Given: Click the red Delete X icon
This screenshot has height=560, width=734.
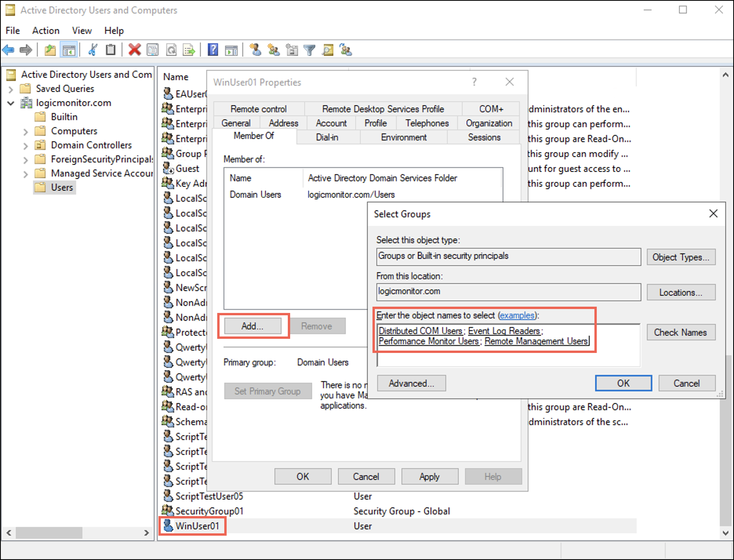Looking at the screenshot, I should click(134, 50).
